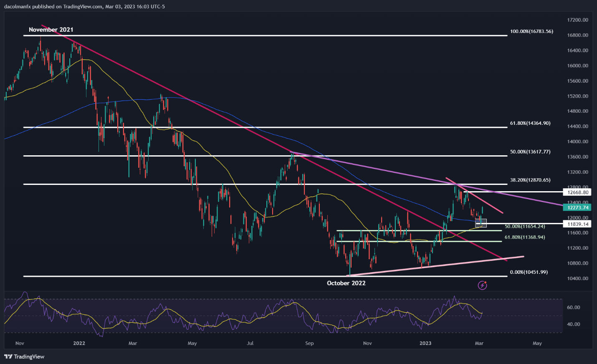Click the 16400.00 price axis label
This screenshot has width=597, height=364.
[x=578, y=51]
